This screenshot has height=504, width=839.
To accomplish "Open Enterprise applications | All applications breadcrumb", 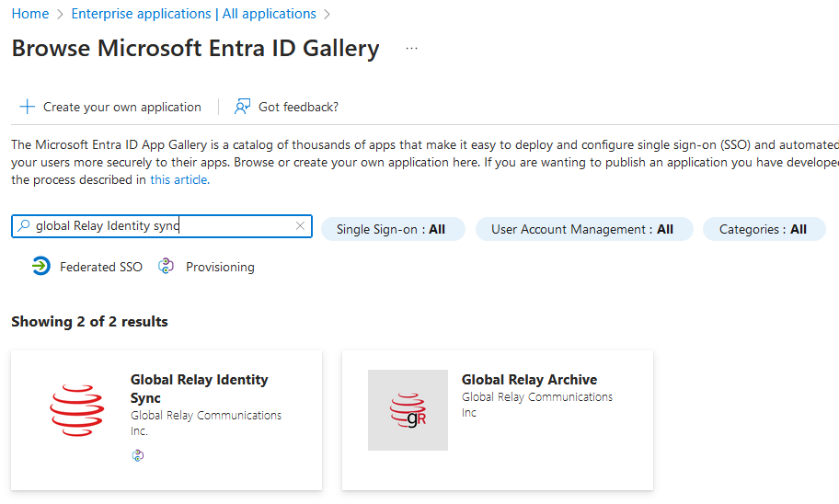I will pos(194,14).
